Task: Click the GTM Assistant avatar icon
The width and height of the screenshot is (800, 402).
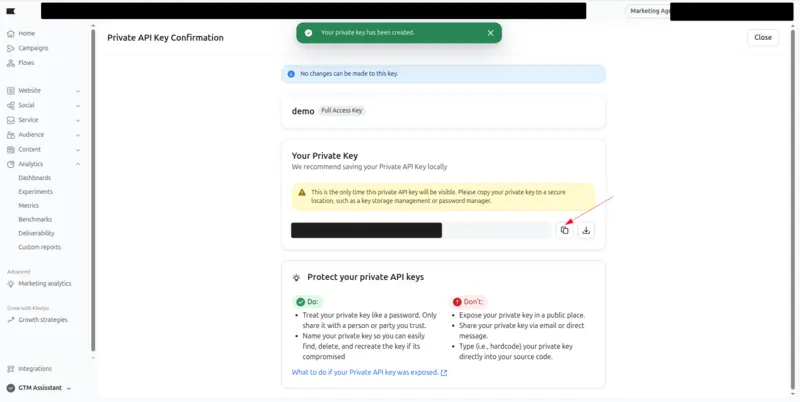Action: point(11,388)
